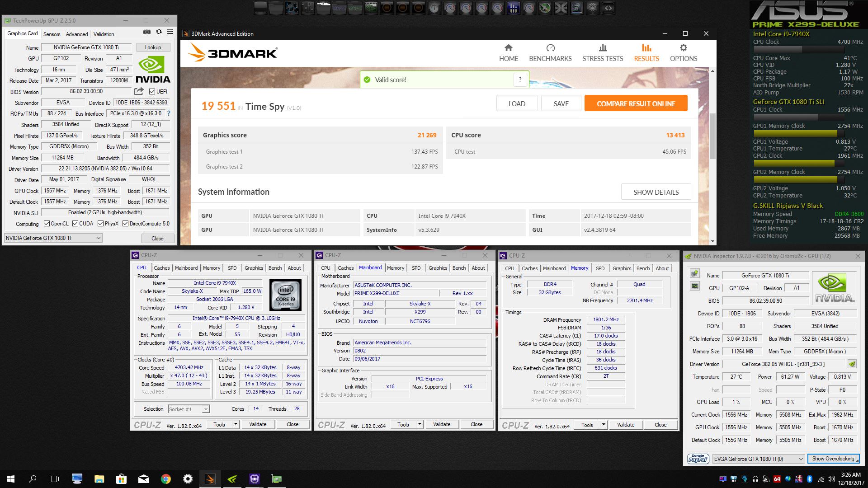Click the GPU-Z refresh icon
The width and height of the screenshot is (868, 488).
(x=159, y=32)
